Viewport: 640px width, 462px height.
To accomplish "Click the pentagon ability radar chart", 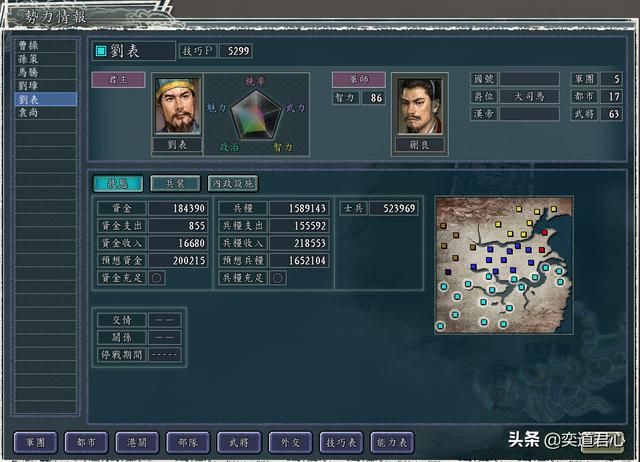I will click(256, 115).
